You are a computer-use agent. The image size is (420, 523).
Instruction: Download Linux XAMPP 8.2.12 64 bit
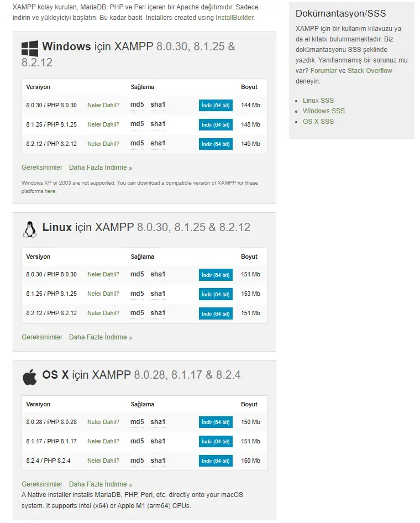216,313
